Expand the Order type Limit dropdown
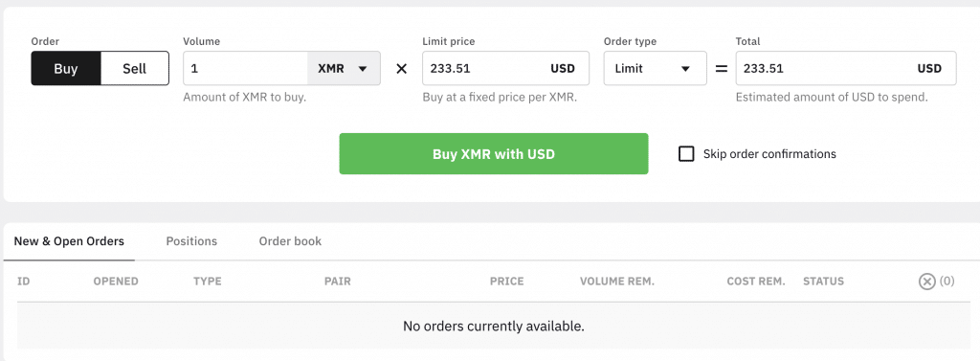Screen dimensions: 980x361 (x=655, y=68)
